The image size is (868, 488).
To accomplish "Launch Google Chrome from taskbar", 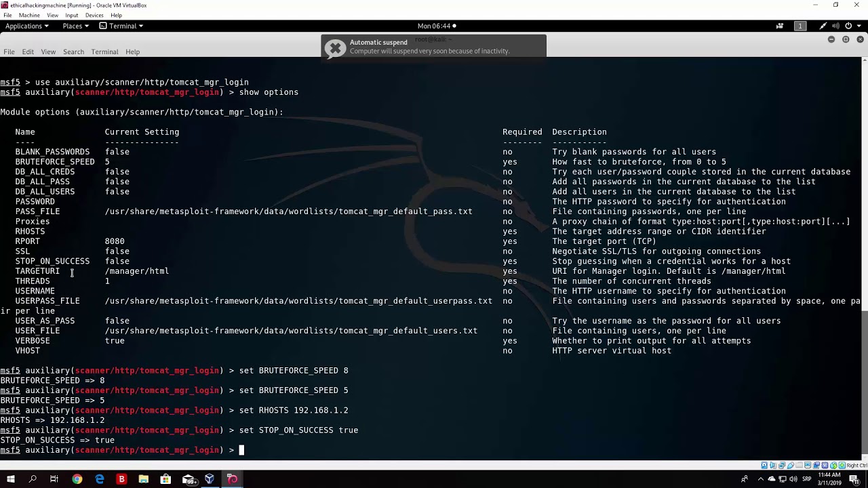I will [x=77, y=479].
